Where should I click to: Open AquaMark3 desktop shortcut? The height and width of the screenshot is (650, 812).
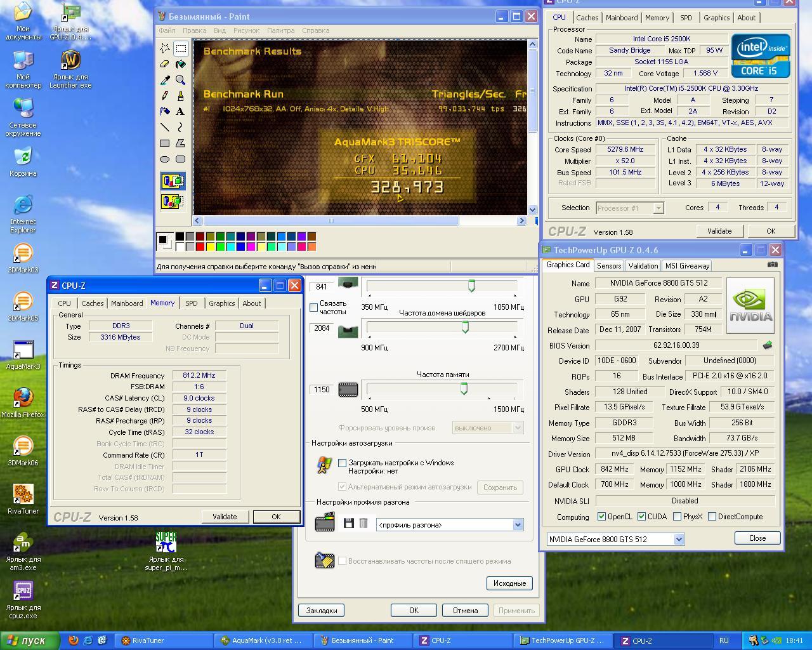[23, 355]
